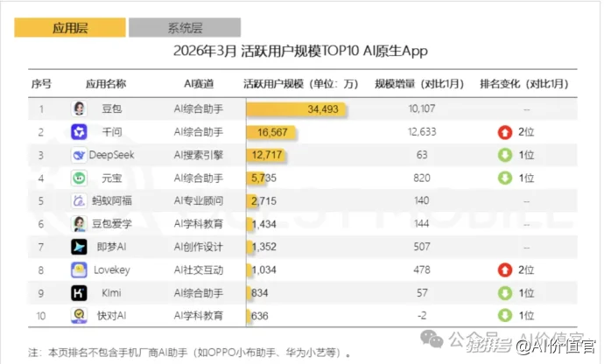Click the value 1,434 for 豆包爱学
This screenshot has height=364, width=604.
263,224
